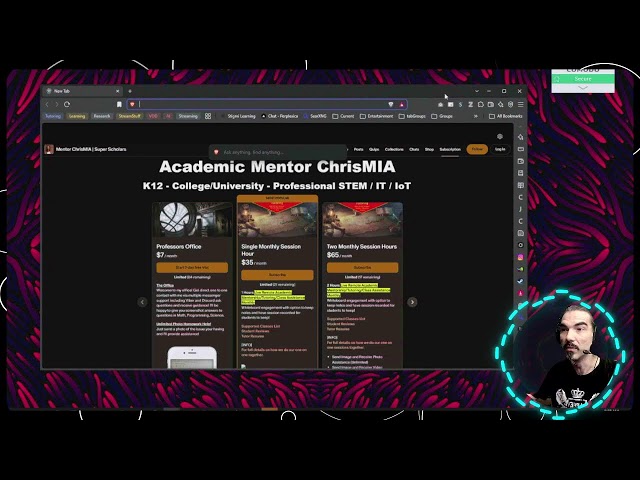640x480 pixels.
Task: Subscribe to Single Monthly Session Hour tier
Action: 277,275
